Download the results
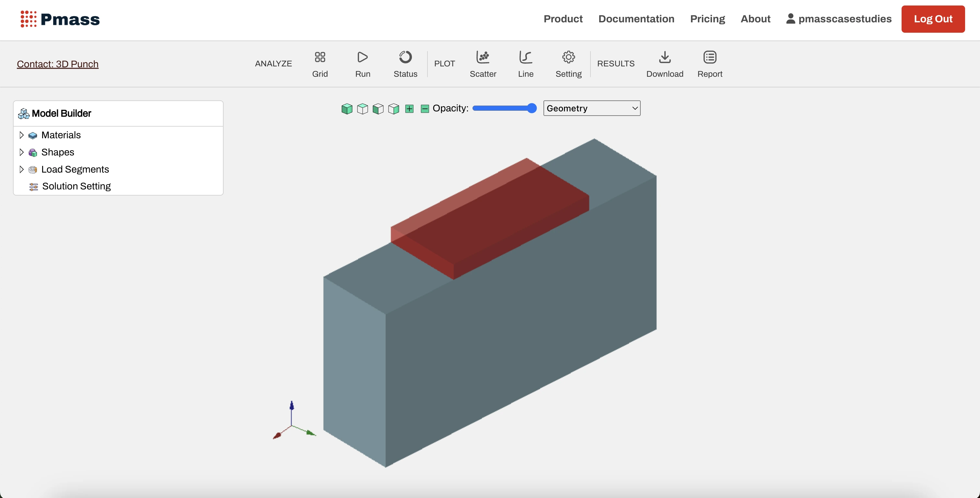The height and width of the screenshot is (498, 980). tap(665, 64)
